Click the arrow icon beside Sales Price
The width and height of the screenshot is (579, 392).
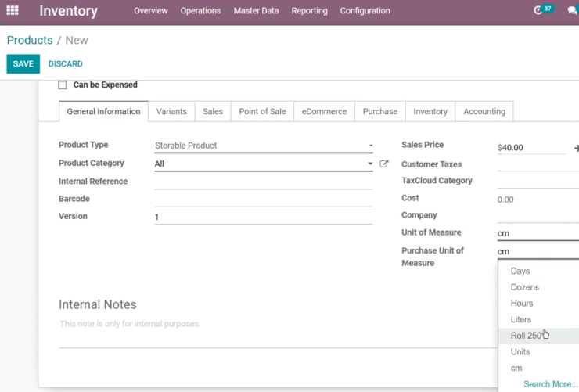[576, 148]
